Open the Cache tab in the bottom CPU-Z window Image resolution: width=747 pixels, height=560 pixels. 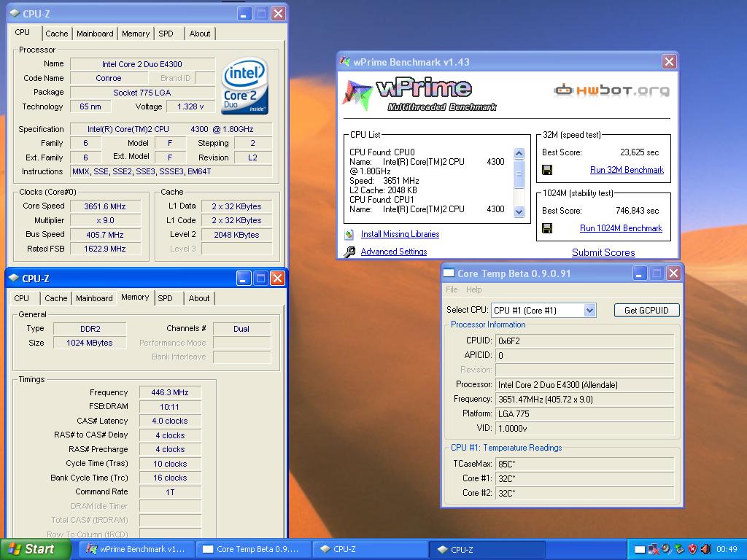(55, 298)
